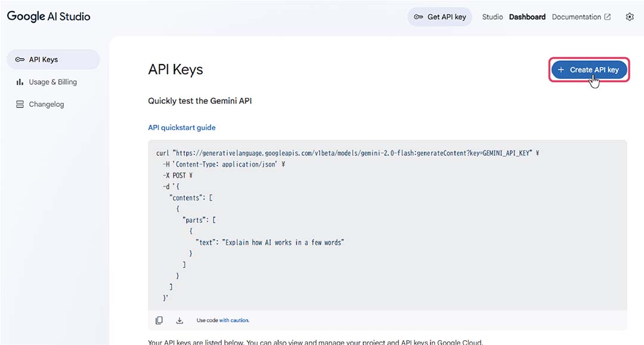The image size is (644, 345).
Task: Switch to the Studio tab
Action: (492, 17)
